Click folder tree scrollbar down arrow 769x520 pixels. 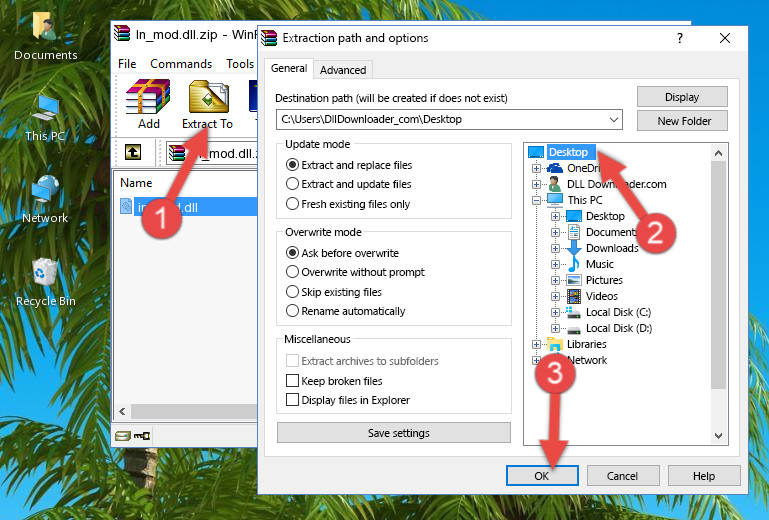point(718,436)
